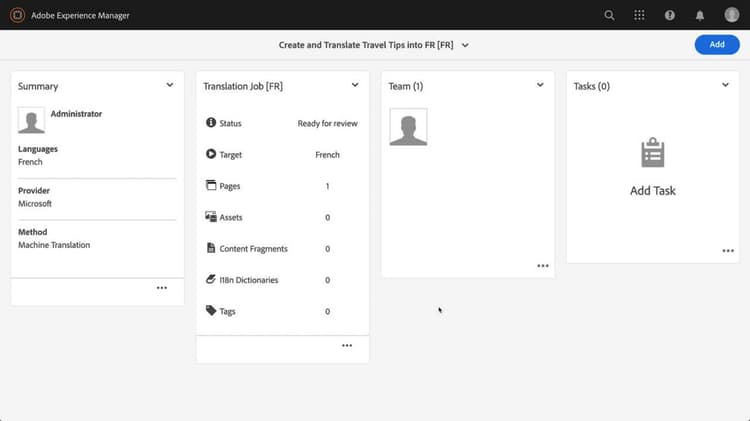The height and width of the screenshot is (421, 750).
Task: Click the 'Provider' label in Summary
Action: pyautogui.click(x=34, y=190)
